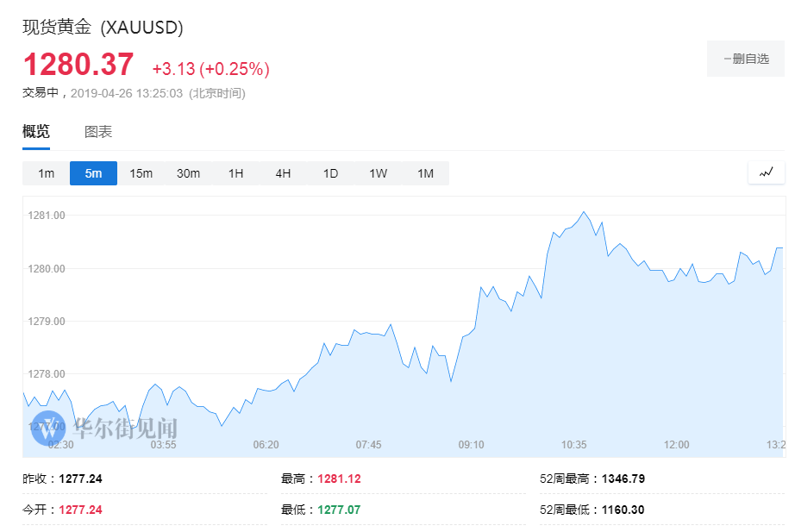
Task: Set chart interval to 1H
Action: tap(235, 173)
